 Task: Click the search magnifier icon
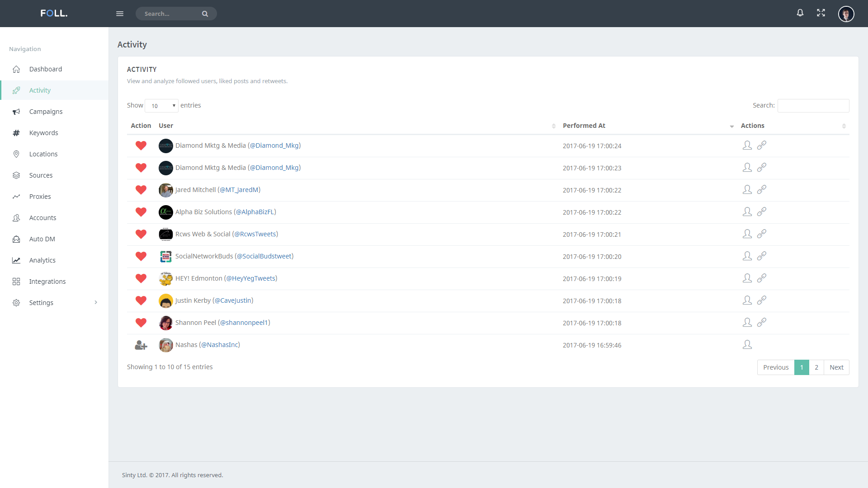click(205, 14)
